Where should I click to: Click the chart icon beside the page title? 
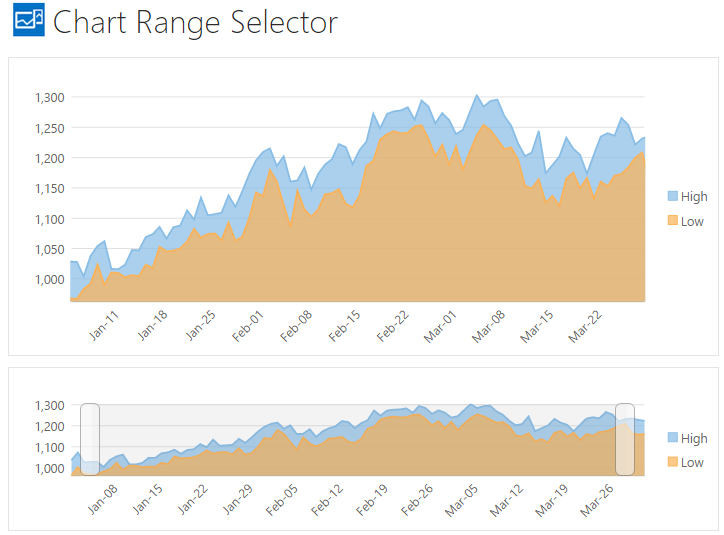tap(29, 21)
